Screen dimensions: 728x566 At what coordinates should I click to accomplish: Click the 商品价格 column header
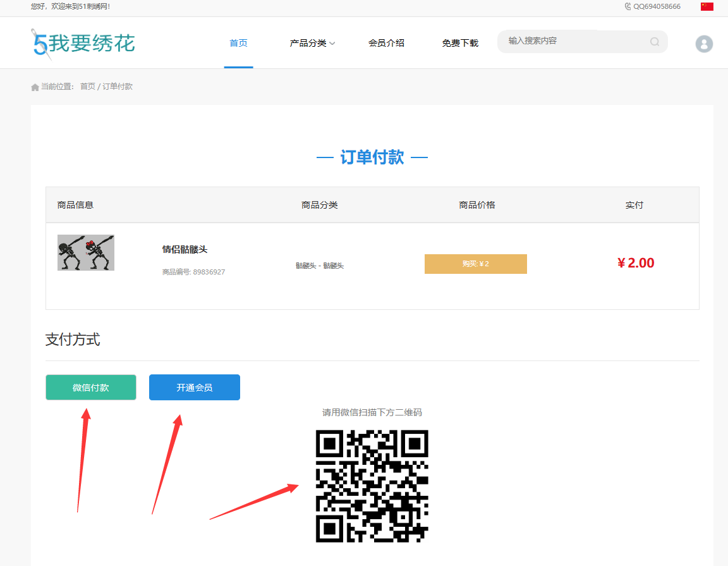tap(477, 205)
